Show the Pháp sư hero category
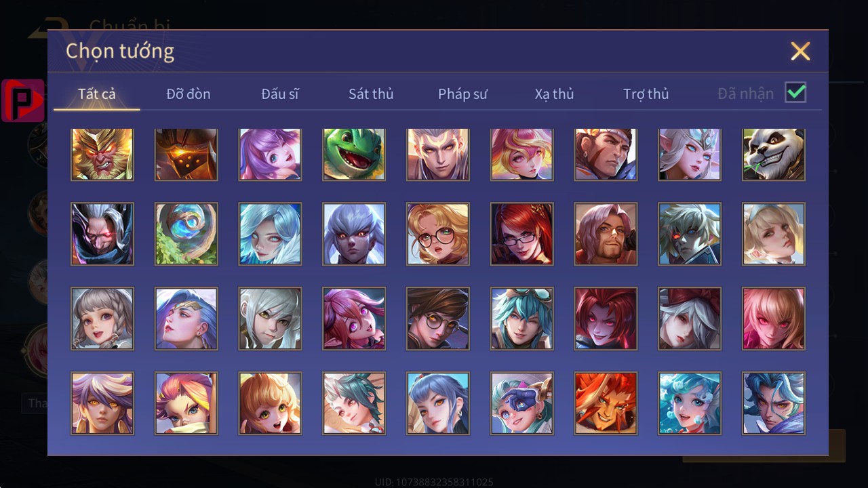Screen dimensions: 868x488 click(x=462, y=94)
